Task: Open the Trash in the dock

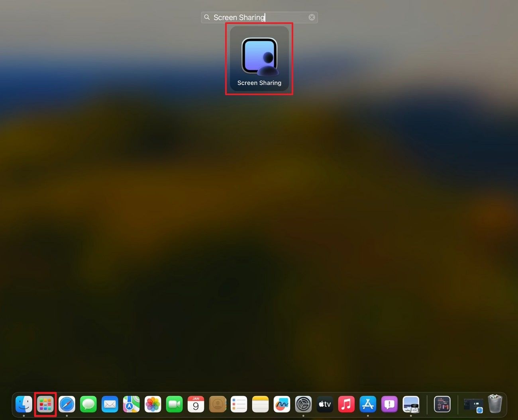Action: (x=495, y=404)
